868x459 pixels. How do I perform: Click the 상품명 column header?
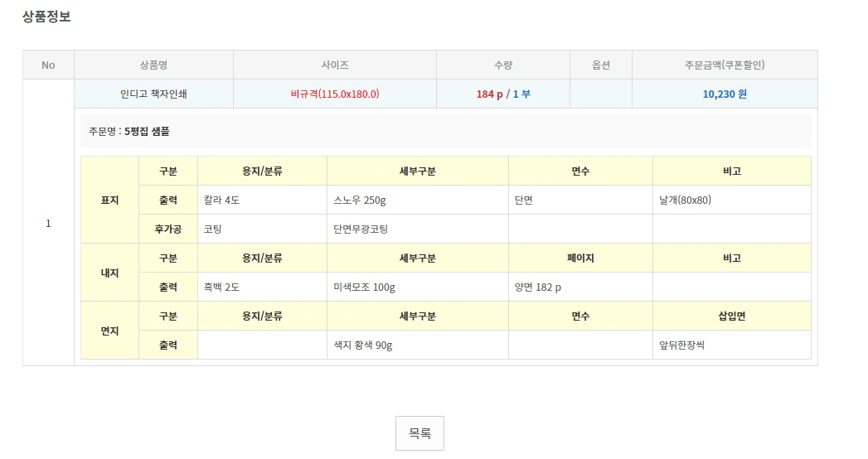(x=153, y=65)
